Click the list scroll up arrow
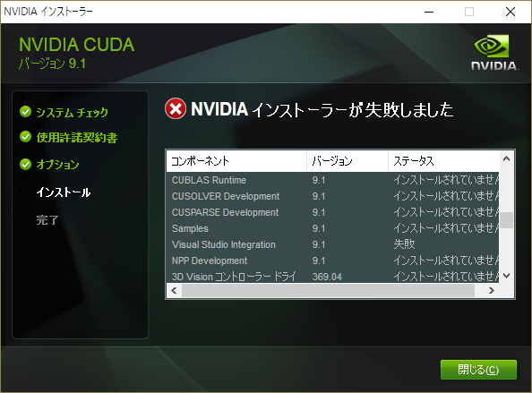Screen dimensions: 532x393 pos(507,158)
